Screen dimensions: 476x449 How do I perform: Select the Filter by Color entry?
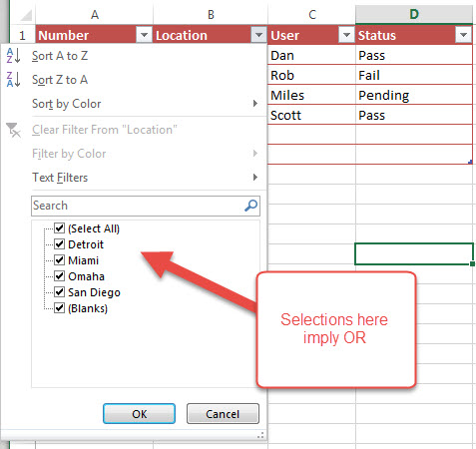click(133, 154)
